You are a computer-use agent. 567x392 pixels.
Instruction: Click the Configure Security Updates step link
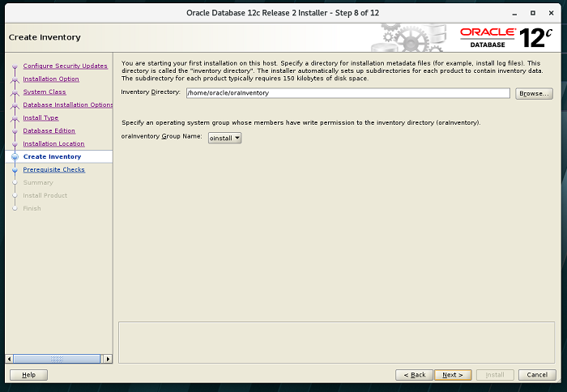65,66
